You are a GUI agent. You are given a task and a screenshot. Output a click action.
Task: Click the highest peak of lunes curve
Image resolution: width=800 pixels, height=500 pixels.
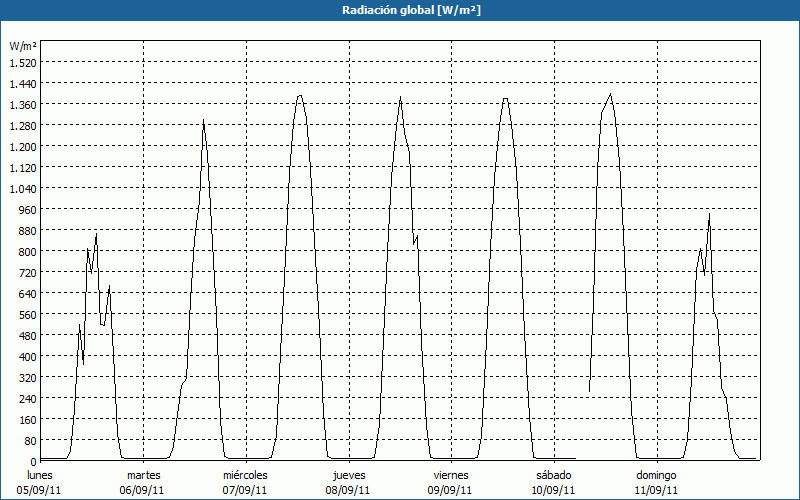tap(96, 235)
